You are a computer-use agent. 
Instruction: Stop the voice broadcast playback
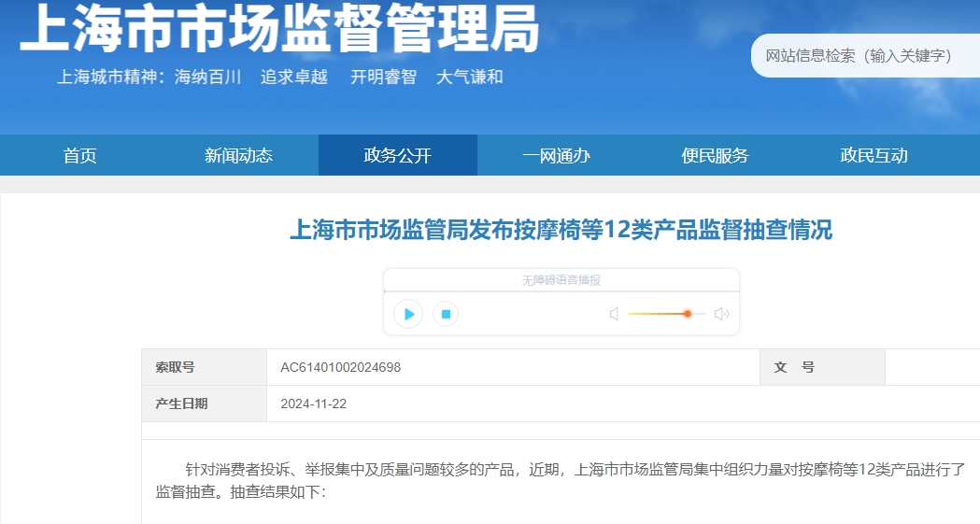pyautogui.click(x=446, y=314)
